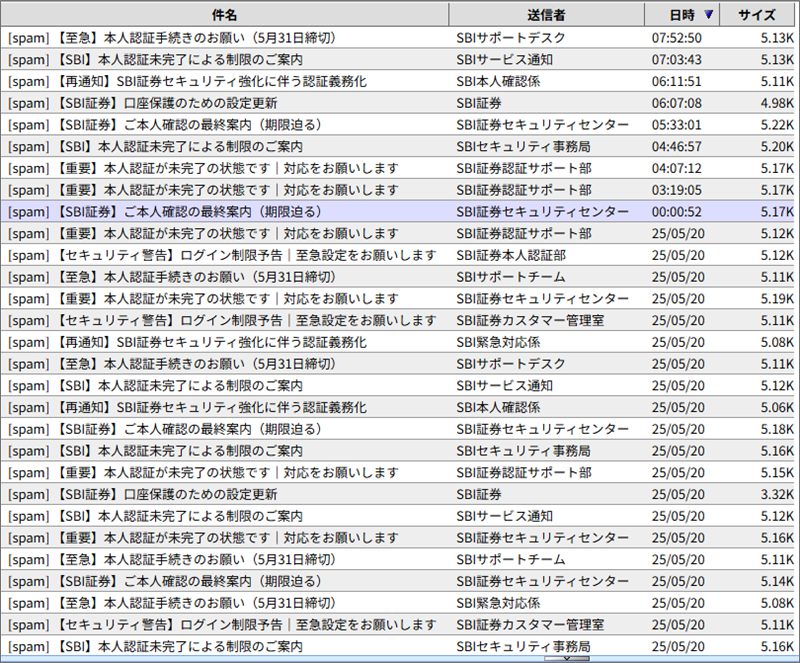Click the 5.15K size cell
Screen dimensions: 800x663
point(777,473)
